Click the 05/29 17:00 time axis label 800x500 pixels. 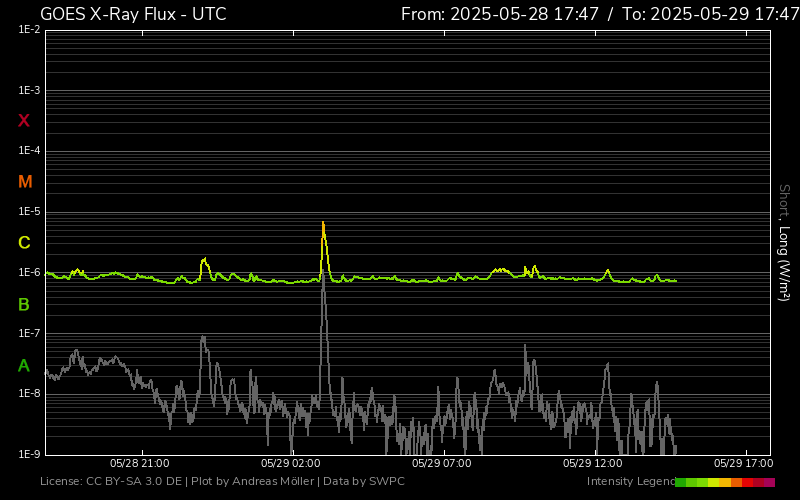tap(743, 464)
